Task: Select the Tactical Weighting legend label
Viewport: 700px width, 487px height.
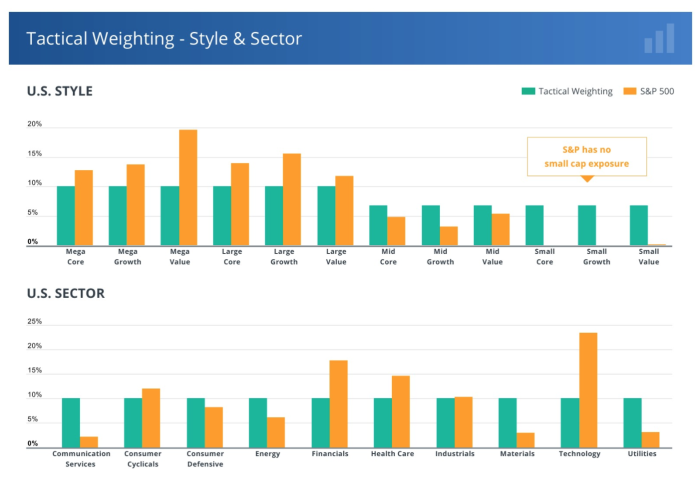Action: click(575, 92)
